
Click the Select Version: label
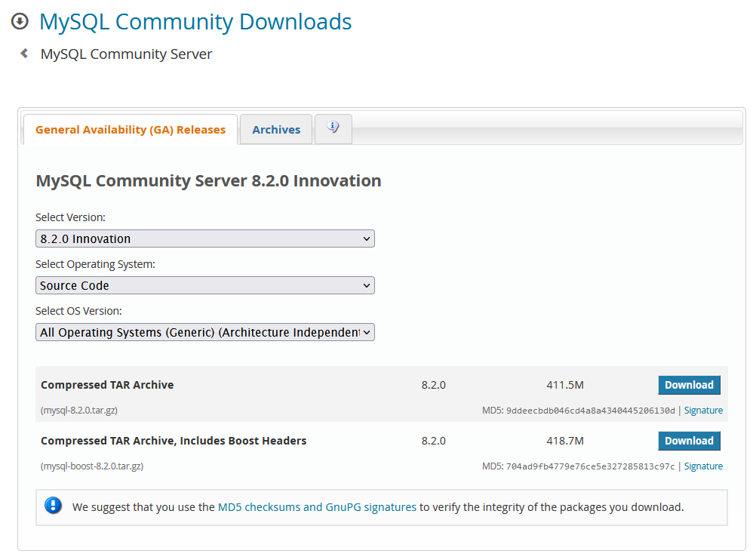coord(70,217)
